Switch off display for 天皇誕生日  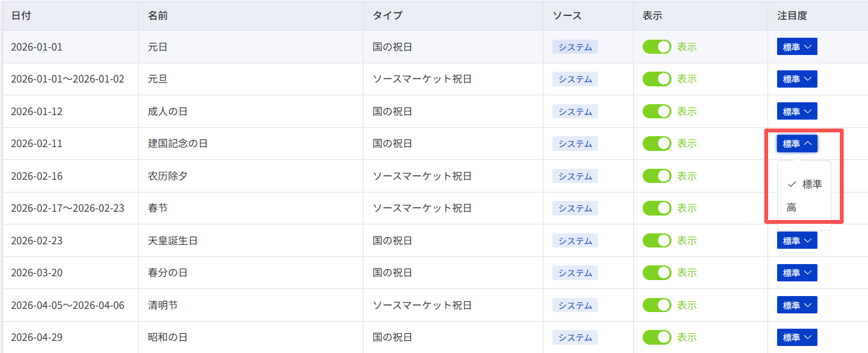pos(657,240)
